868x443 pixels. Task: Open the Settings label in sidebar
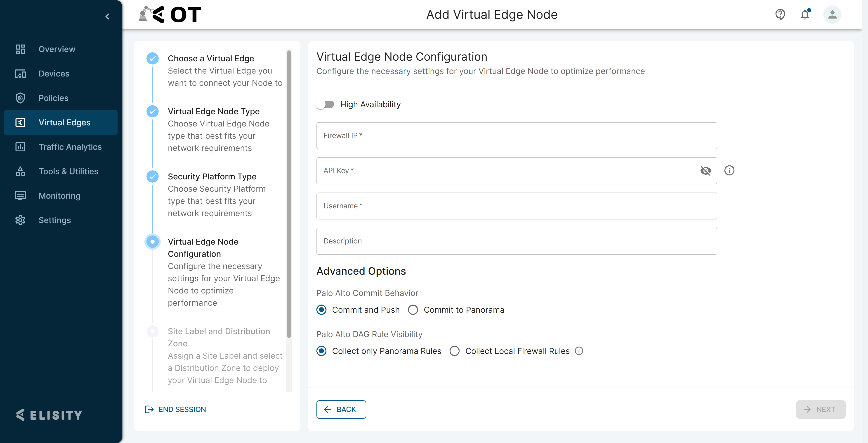(x=54, y=220)
